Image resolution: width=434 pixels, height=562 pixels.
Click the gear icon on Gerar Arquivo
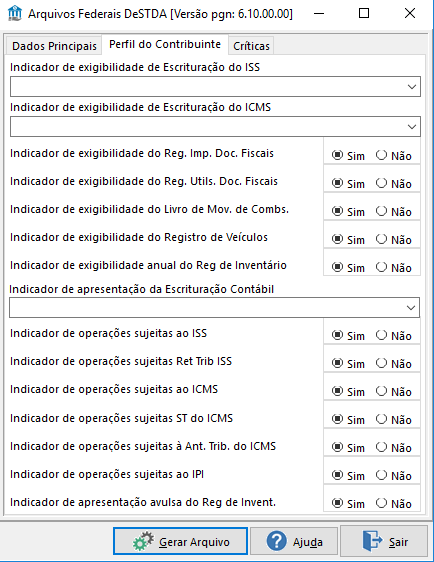143,541
